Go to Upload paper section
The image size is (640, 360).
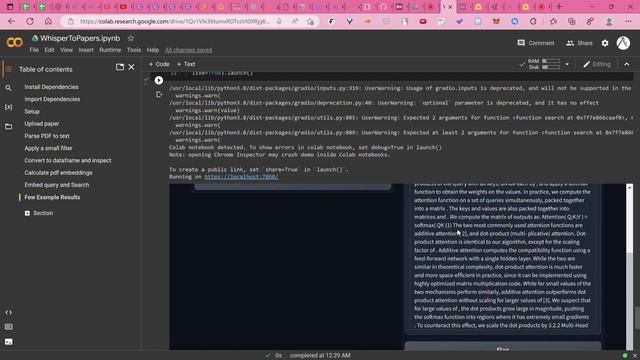42,124
